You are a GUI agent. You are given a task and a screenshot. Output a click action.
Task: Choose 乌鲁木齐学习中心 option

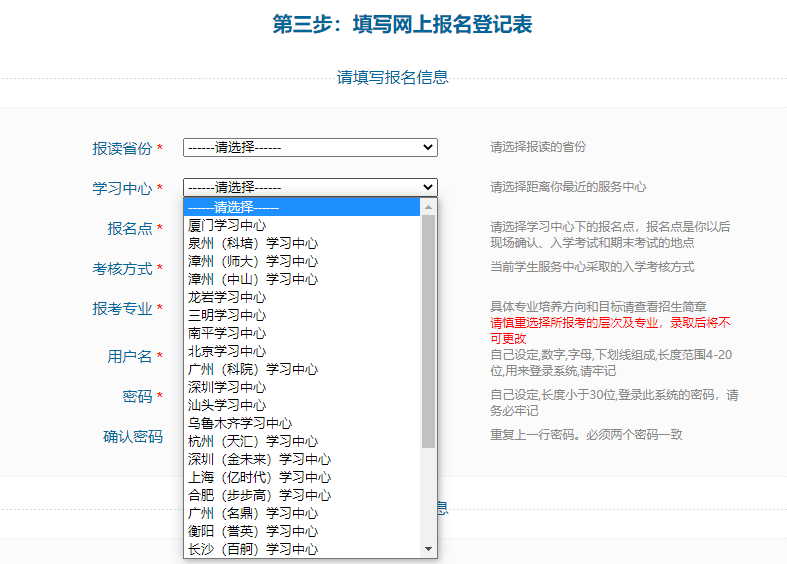302,424
